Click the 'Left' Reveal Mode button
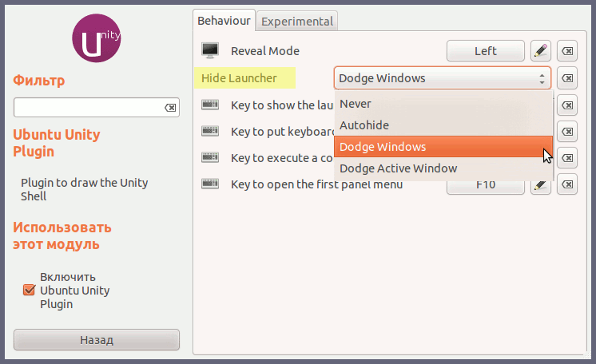Image resolution: width=596 pixels, height=364 pixels. coord(485,51)
